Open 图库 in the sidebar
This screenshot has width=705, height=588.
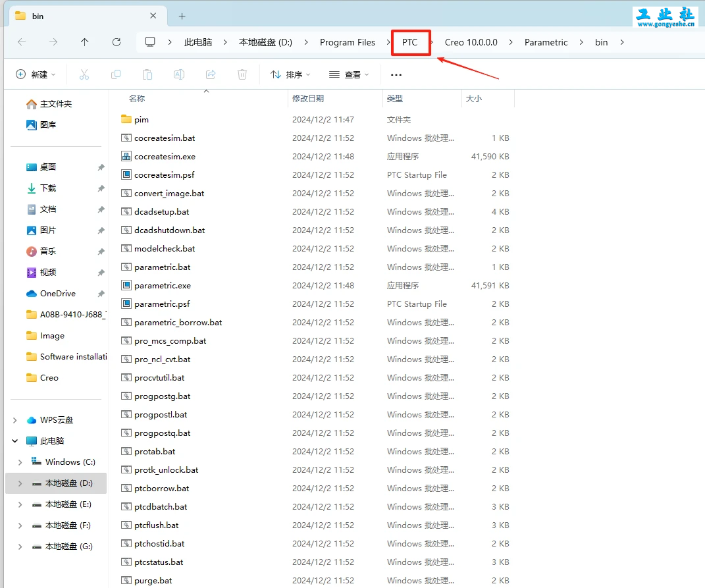[x=41, y=124]
